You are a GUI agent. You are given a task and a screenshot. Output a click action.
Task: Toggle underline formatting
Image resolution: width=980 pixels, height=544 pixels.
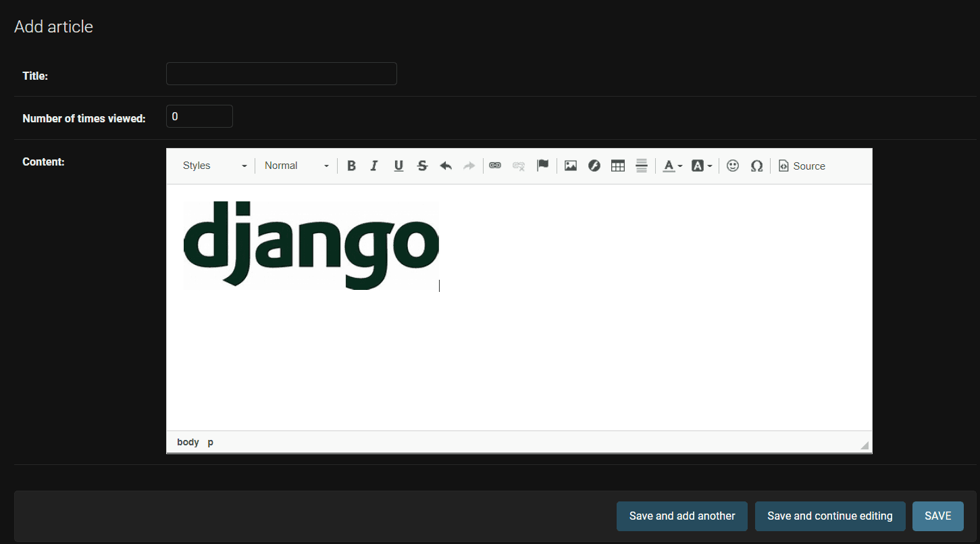click(398, 166)
